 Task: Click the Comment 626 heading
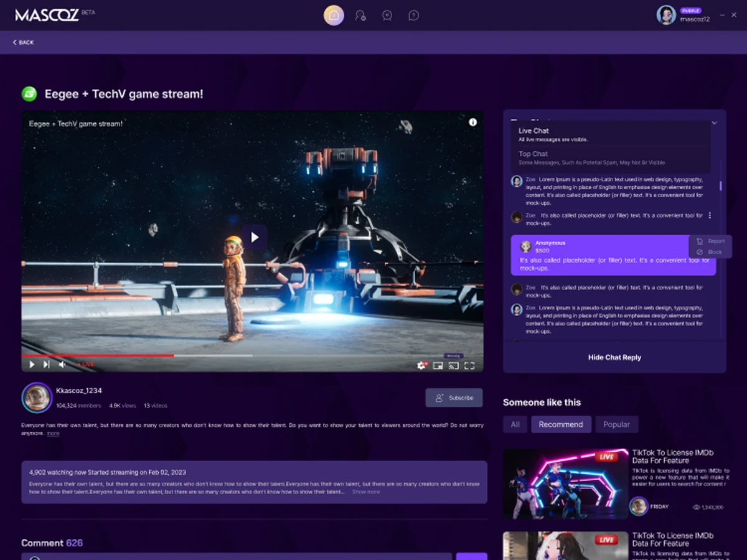[52, 543]
